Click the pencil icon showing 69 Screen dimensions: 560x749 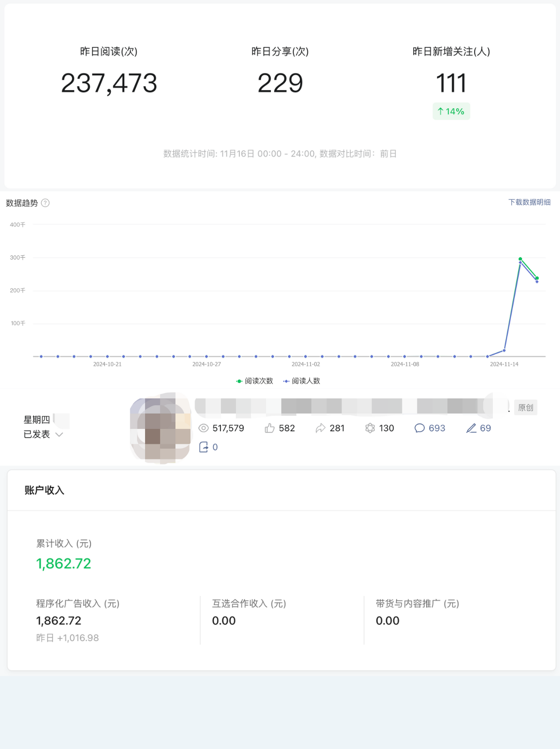(471, 428)
